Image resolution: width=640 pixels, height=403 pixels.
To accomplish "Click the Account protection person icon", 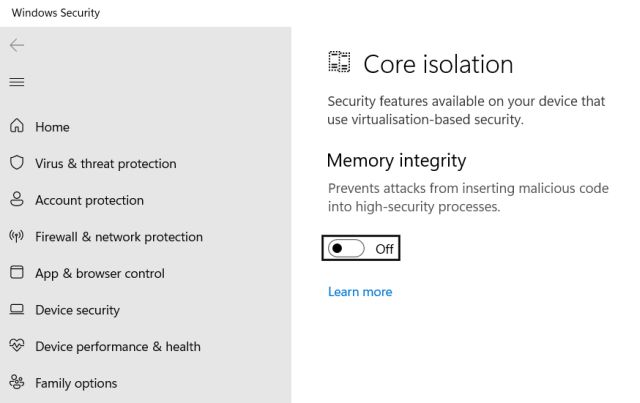I will (x=17, y=199).
